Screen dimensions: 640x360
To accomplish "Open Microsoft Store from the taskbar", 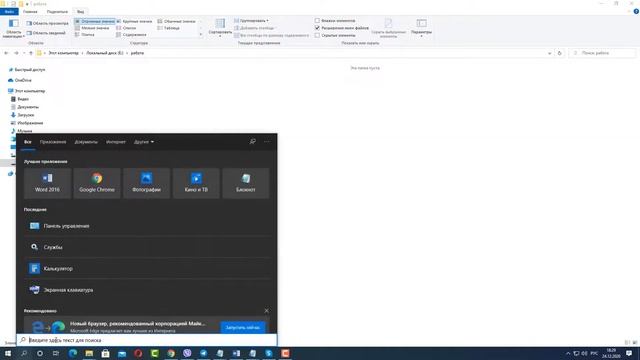I will click(105, 353).
